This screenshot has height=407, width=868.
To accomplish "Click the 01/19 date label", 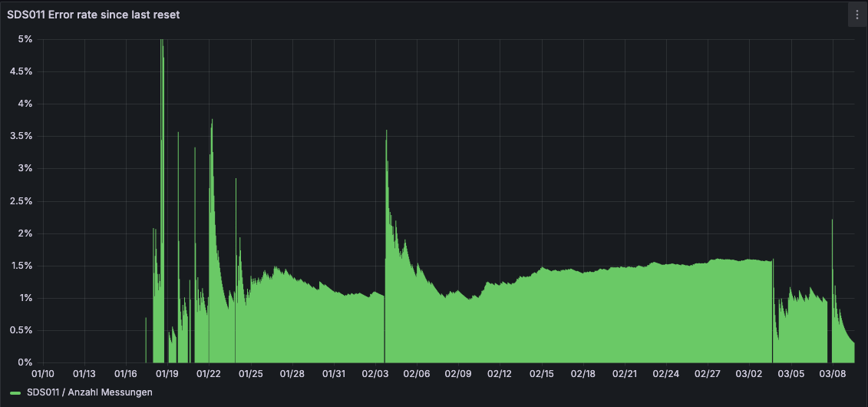I will point(168,374).
